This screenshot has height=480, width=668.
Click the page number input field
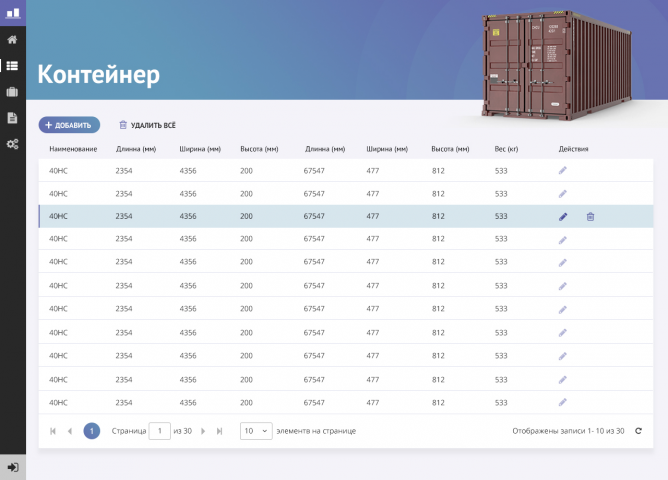(x=160, y=431)
